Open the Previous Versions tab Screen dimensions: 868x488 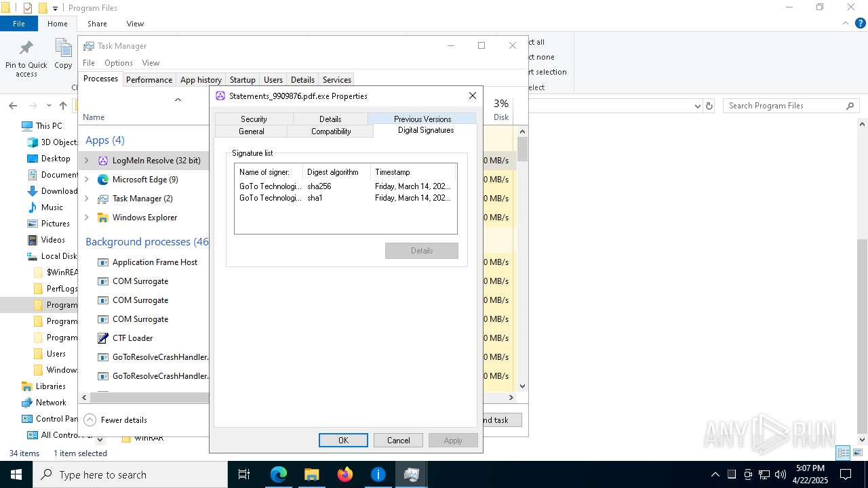tap(422, 119)
